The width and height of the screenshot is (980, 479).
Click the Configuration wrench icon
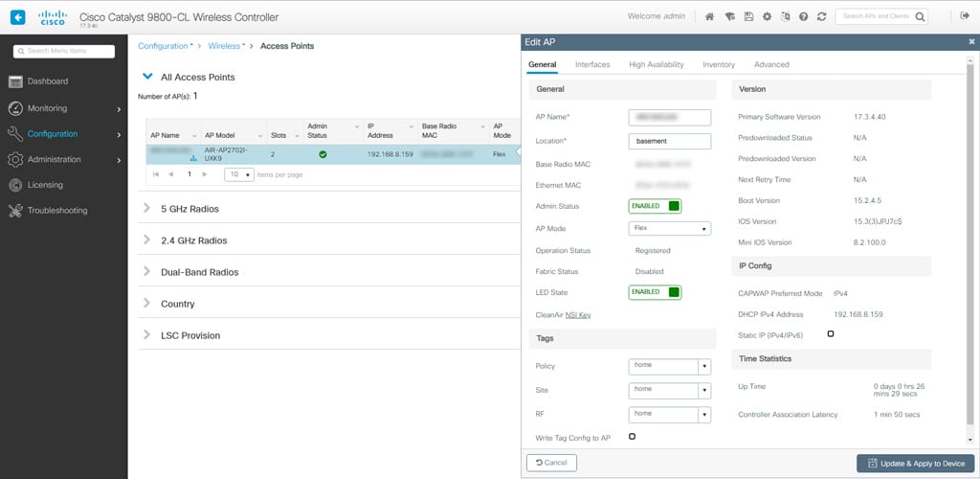pyautogui.click(x=15, y=134)
